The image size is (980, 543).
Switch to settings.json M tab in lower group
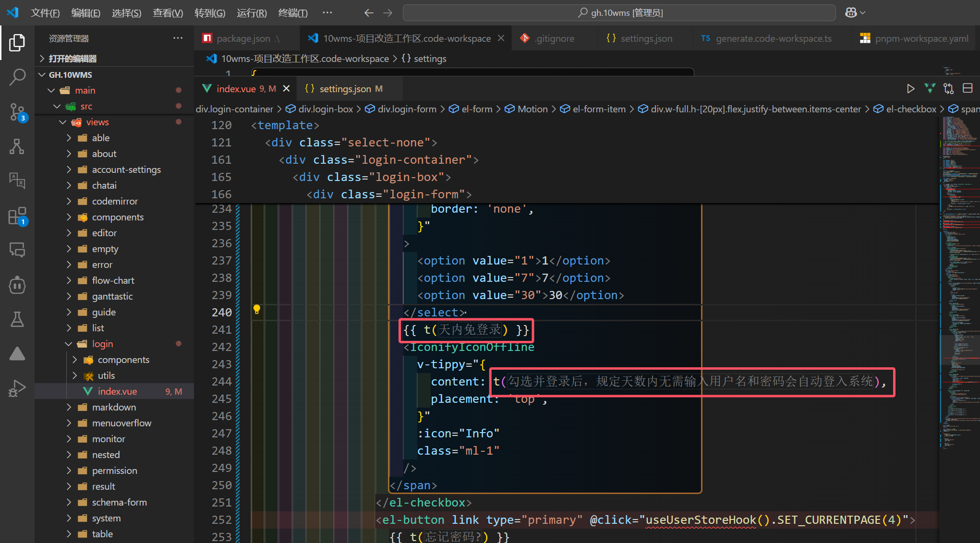pyautogui.click(x=350, y=89)
